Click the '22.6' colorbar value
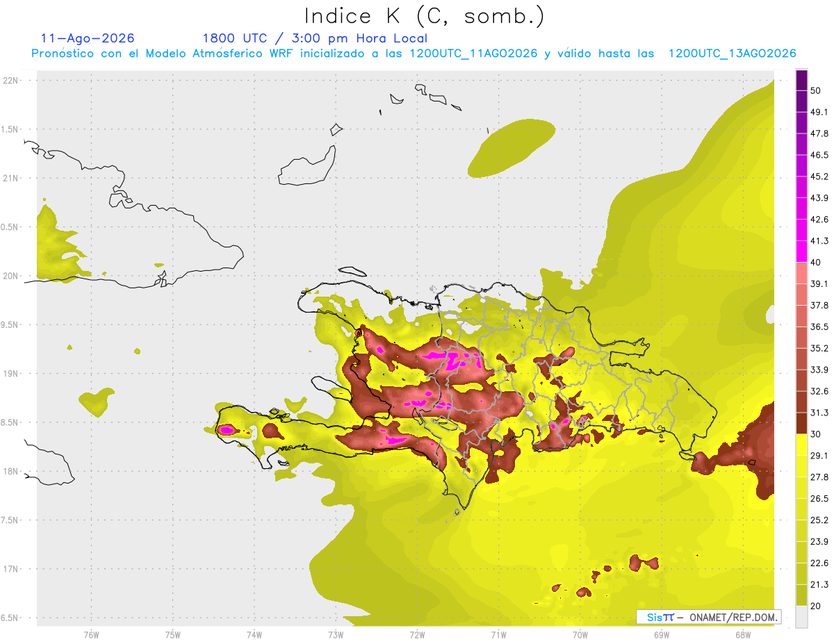The image size is (834, 644). click(819, 563)
